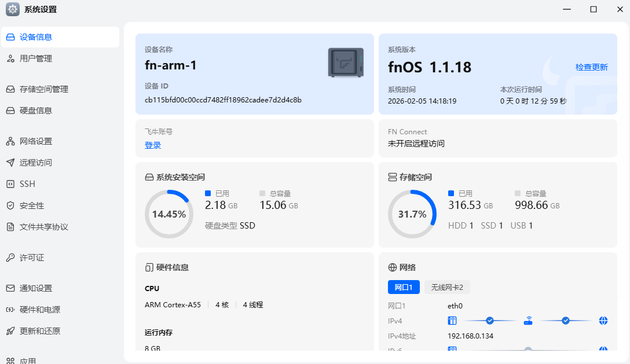Click the 安全性 shield icon
630x364 pixels.
coord(10,205)
